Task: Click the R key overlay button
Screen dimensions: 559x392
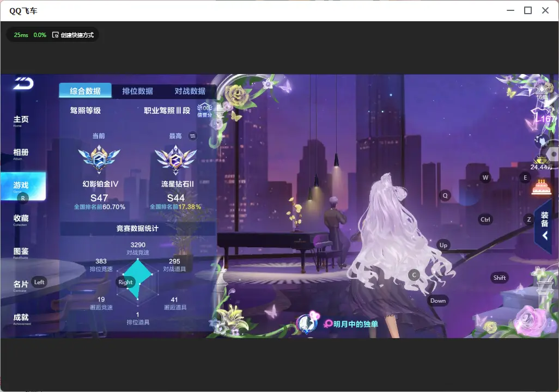Action: tap(23, 198)
